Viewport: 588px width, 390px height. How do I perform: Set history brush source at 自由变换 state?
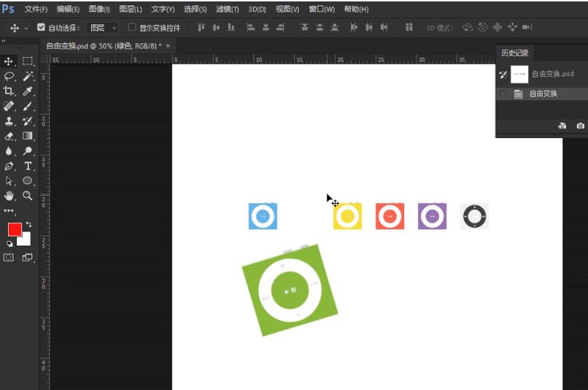click(x=503, y=93)
